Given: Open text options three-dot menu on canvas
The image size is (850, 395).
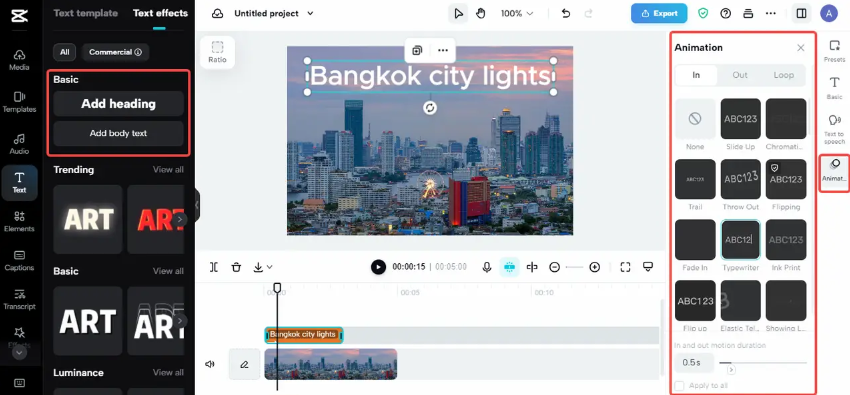Looking at the screenshot, I should tap(443, 50).
